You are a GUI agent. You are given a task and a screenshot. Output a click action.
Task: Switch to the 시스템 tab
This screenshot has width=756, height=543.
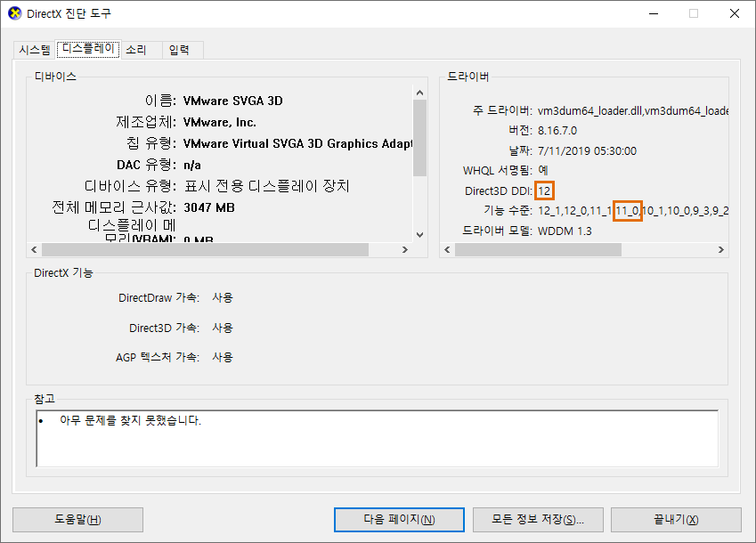(x=34, y=50)
